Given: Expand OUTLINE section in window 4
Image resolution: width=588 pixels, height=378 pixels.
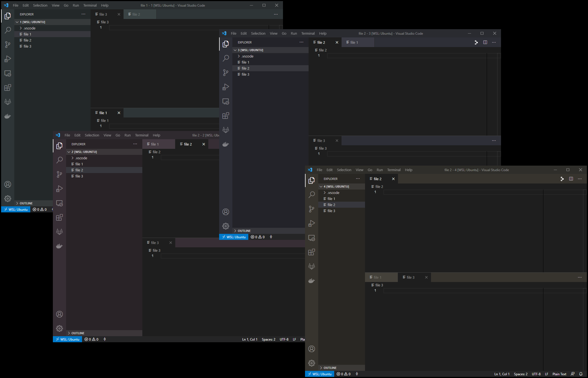Looking at the screenshot, I should pos(330,368).
